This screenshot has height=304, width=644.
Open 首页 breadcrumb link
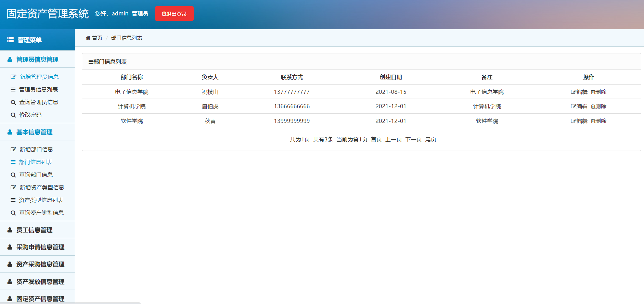[x=94, y=38]
